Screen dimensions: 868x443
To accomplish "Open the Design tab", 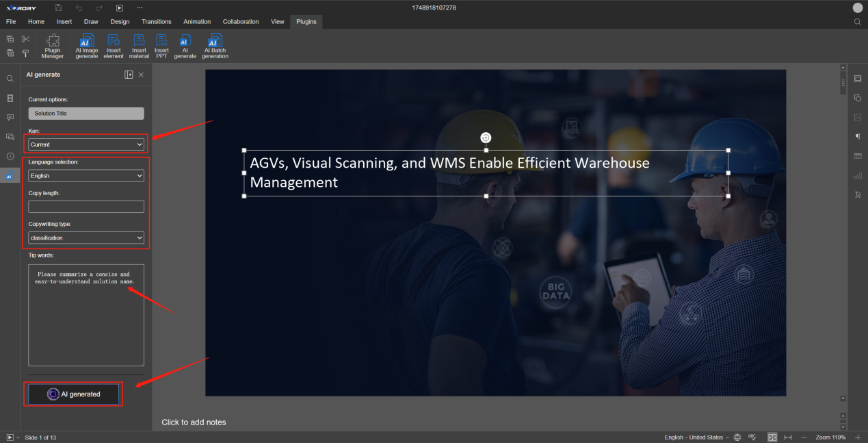I will (x=120, y=22).
